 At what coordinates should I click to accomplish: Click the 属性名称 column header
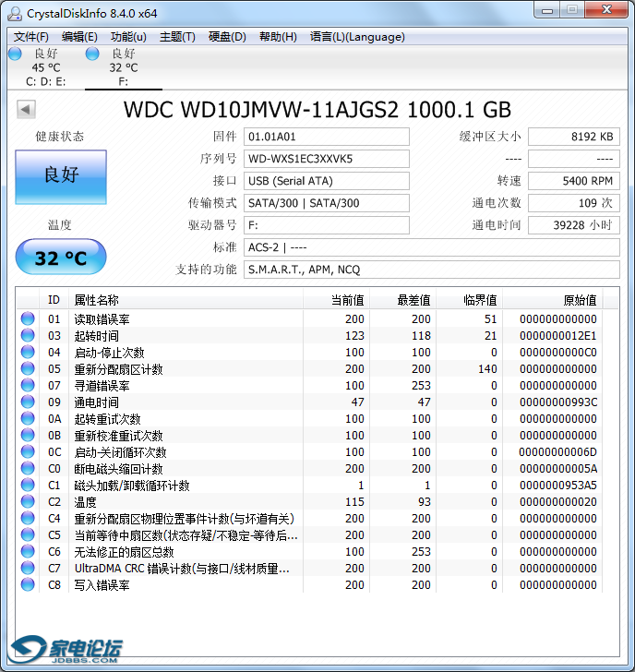point(186,300)
